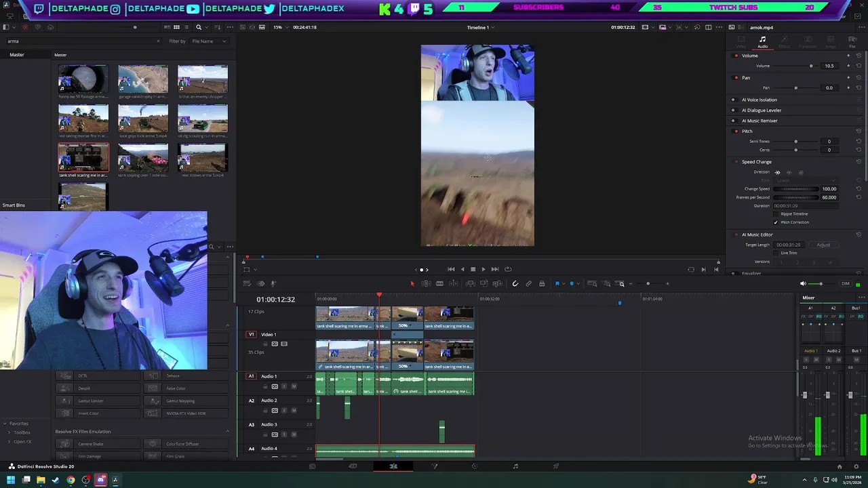Open the Timeline 1 name dropdown

click(481, 27)
